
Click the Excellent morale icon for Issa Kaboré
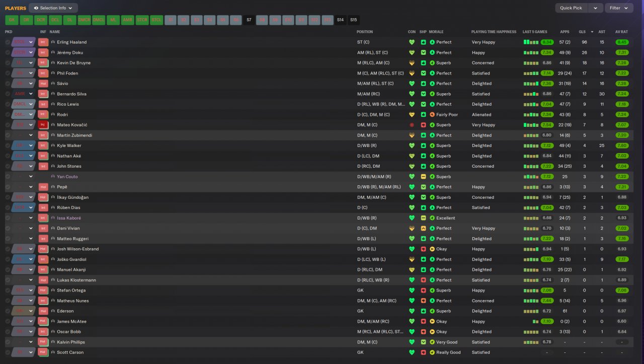click(x=432, y=218)
